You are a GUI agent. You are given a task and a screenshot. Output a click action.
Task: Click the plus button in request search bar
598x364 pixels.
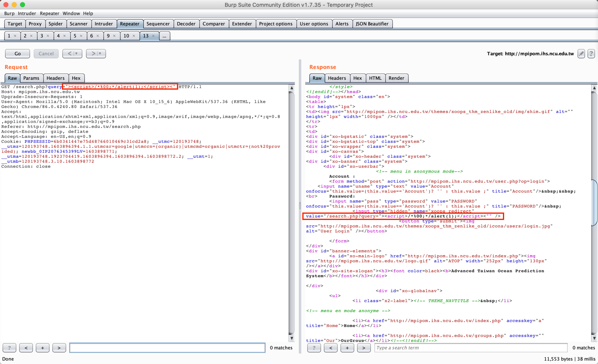43,348
